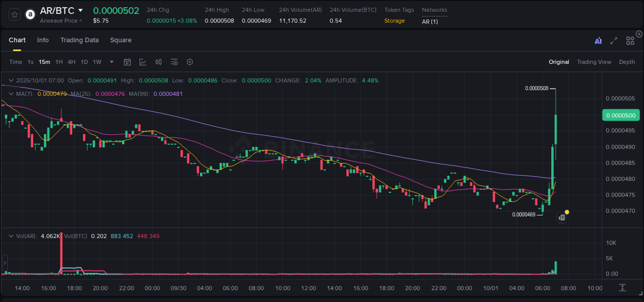Open the widgets layout grid icon
This screenshot has width=644, height=302.
pyautogui.click(x=630, y=40)
